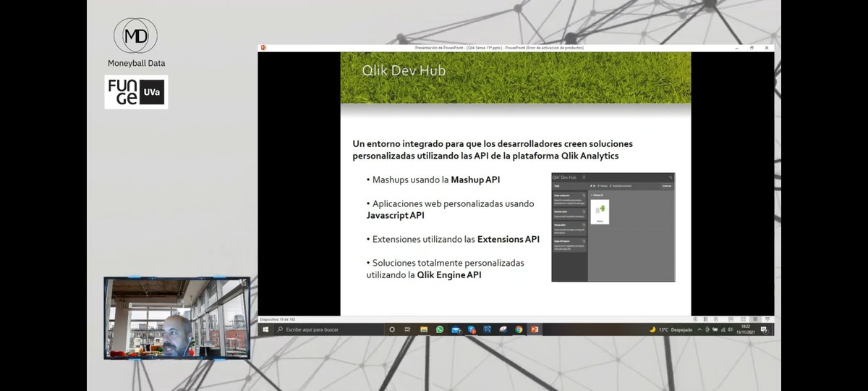Select the PowerPoint taskbar icon
The height and width of the screenshot is (391, 868).
[535, 329]
